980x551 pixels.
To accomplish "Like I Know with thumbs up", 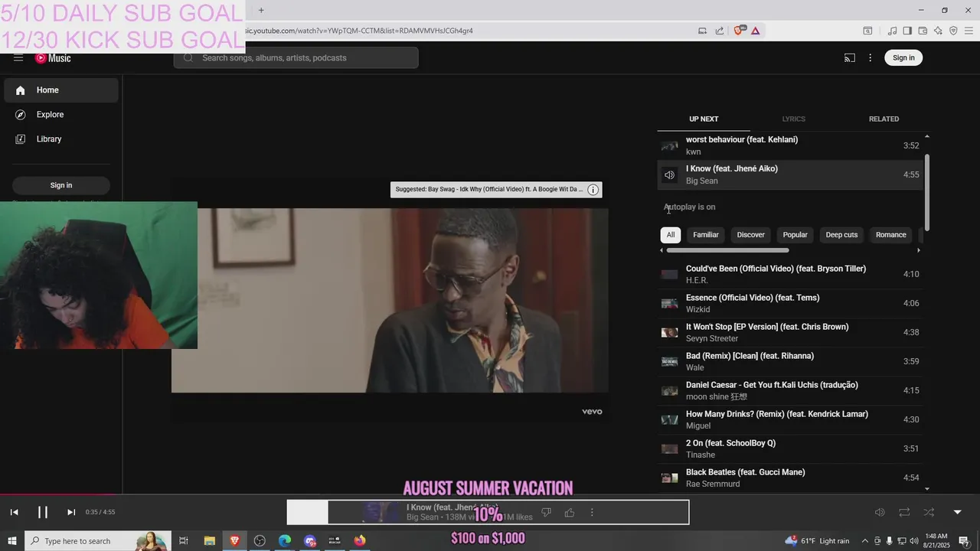I will tap(570, 513).
